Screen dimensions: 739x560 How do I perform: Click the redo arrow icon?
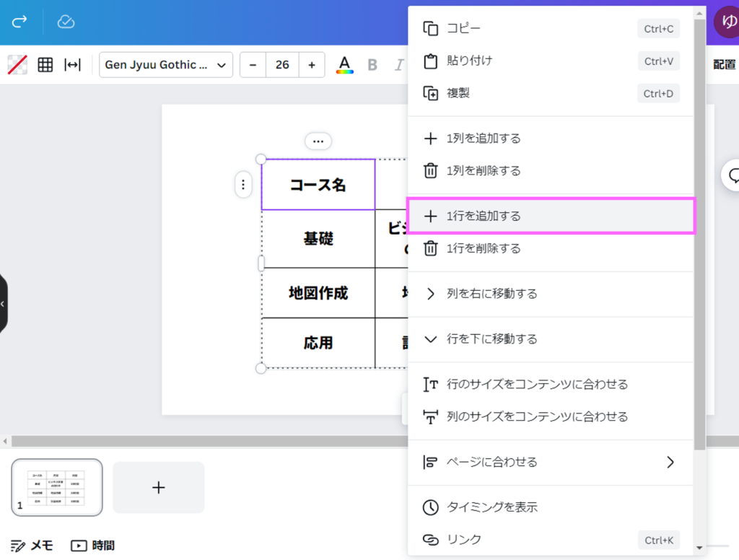(19, 22)
